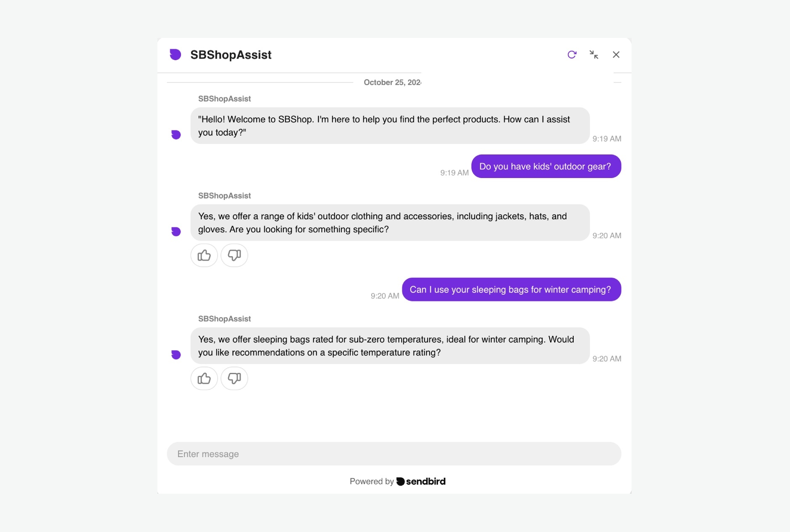Click the 9:20 AM timestamp of the last reply
Viewport: 790px width, 532px height.
606,359
